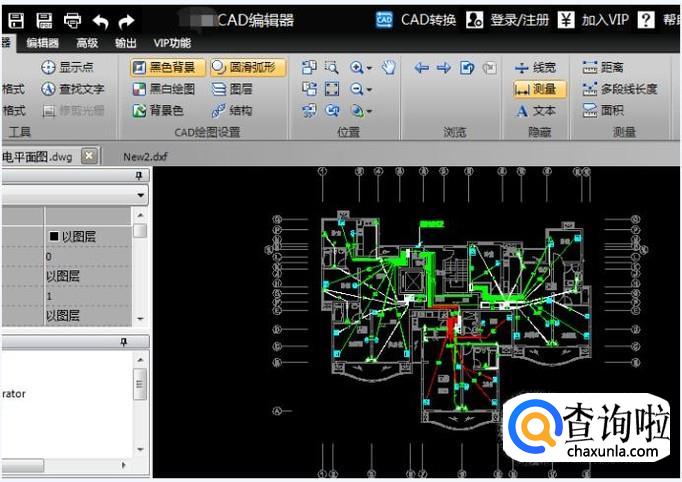Image resolution: width=682 pixels, height=482 pixels.
Task: Click the zoom-in magnifier icon
Action: tap(357, 67)
